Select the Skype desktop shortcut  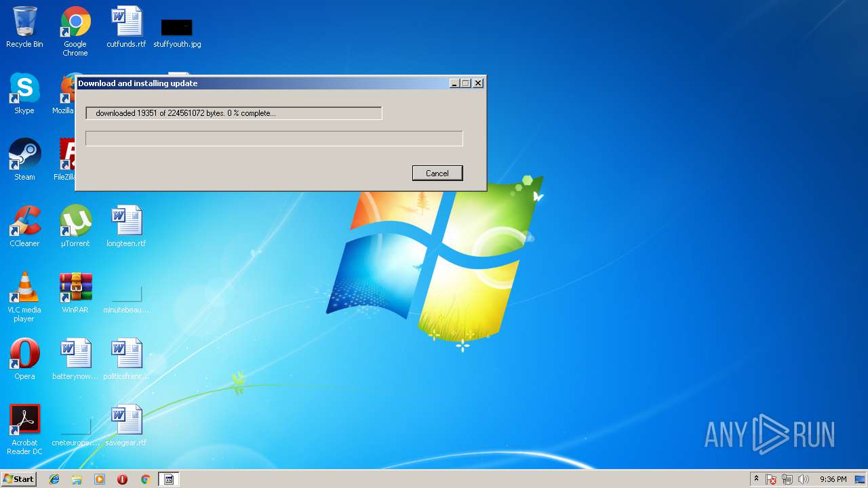pos(24,94)
